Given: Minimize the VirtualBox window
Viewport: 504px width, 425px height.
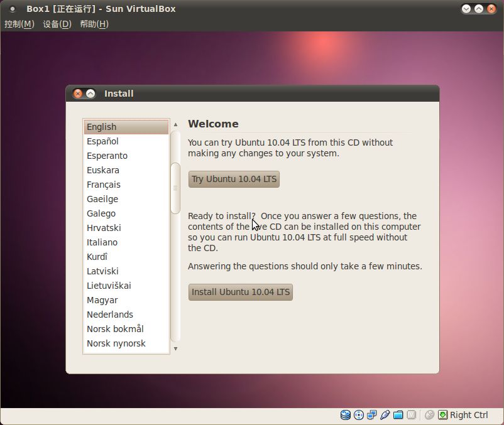Looking at the screenshot, I should tap(466, 9).
